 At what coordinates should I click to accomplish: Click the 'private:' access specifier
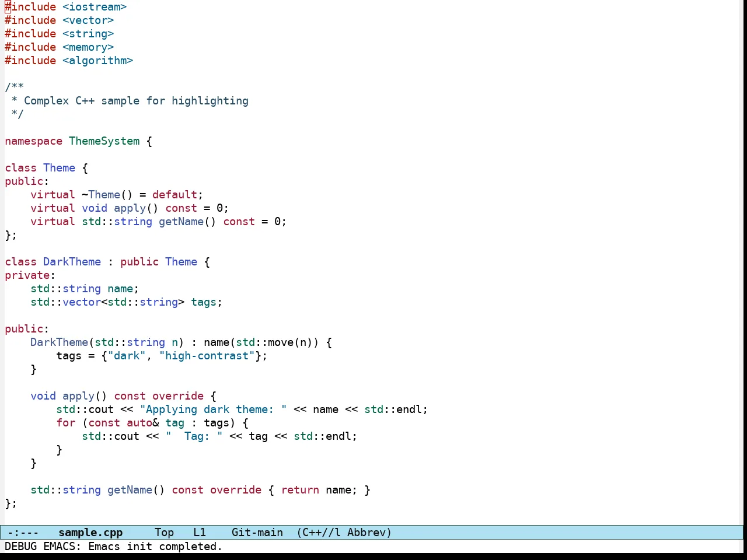(x=30, y=275)
